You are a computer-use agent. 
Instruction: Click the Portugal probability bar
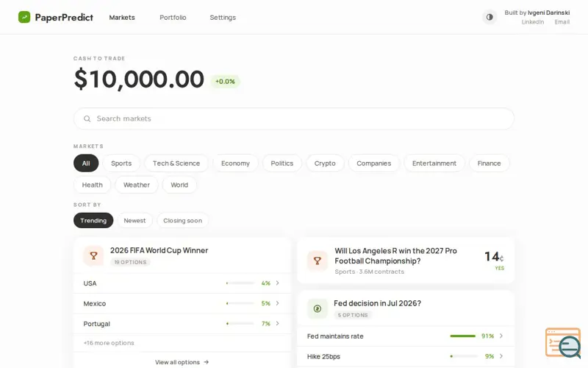(240, 323)
